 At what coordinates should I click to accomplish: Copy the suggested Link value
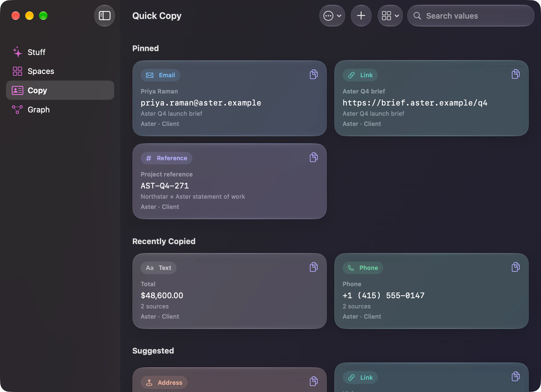[515, 376]
